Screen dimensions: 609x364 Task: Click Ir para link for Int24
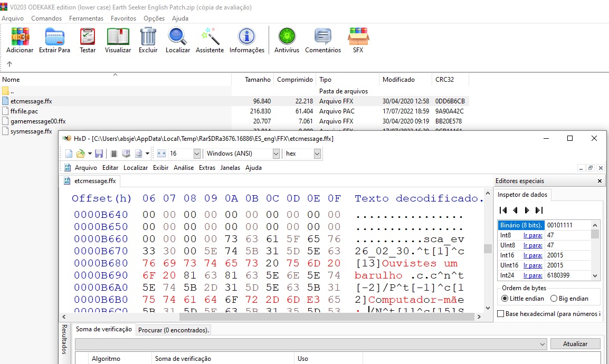[x=533, y=275]
